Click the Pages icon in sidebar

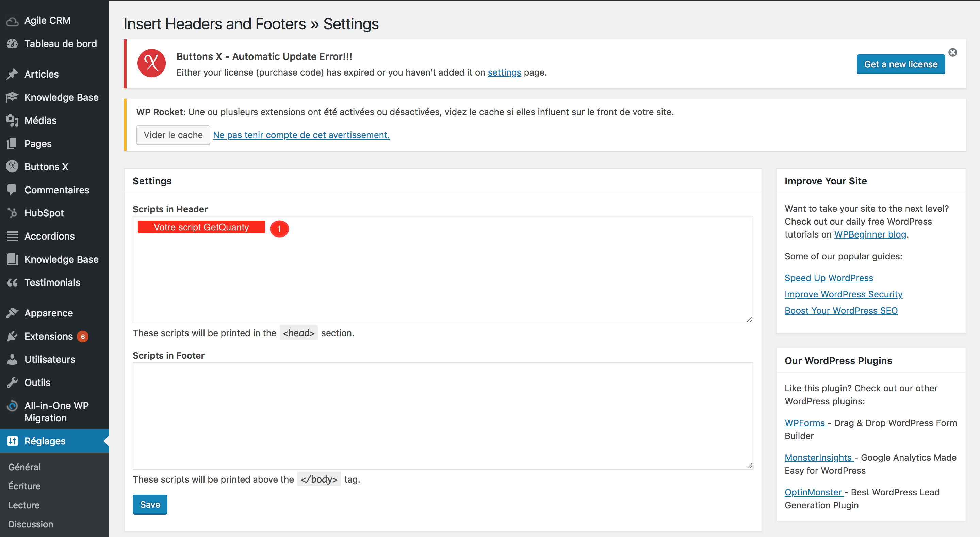(12, 144)
